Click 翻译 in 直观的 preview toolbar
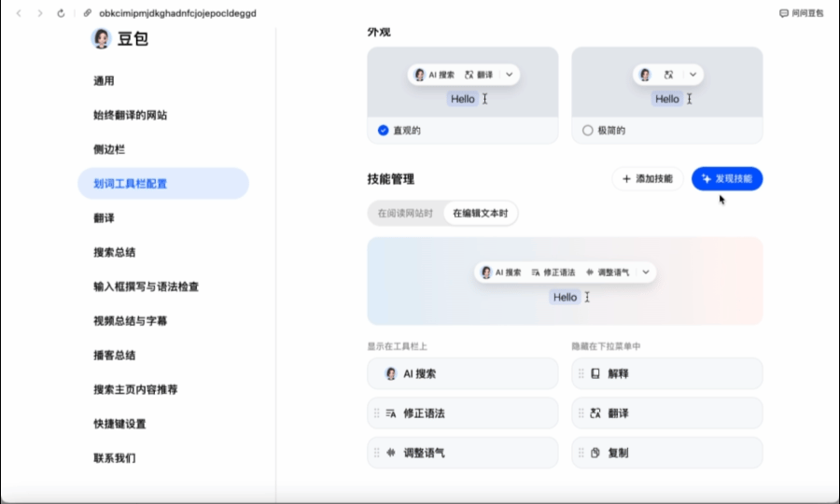Viewport: 840px width, 504px height. (479, 75)
